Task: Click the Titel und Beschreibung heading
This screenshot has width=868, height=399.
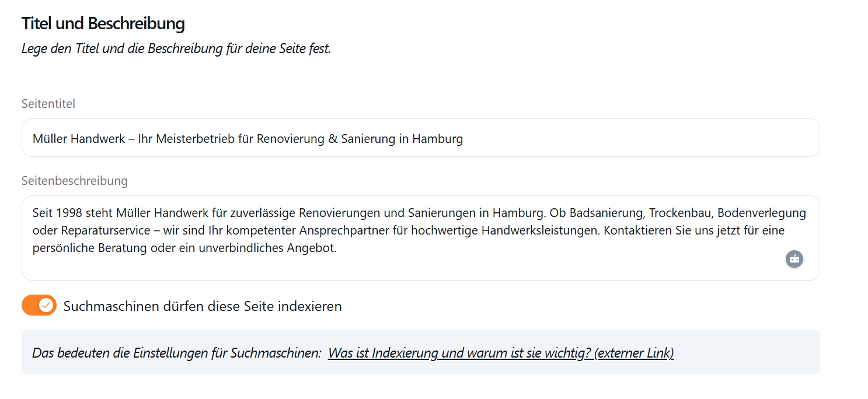Action: point(103,23)
